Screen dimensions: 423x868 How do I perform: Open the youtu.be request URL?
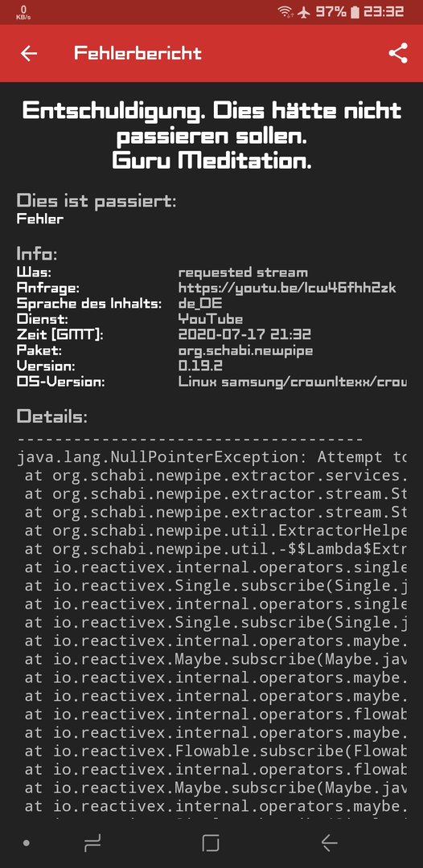point(287,288)
